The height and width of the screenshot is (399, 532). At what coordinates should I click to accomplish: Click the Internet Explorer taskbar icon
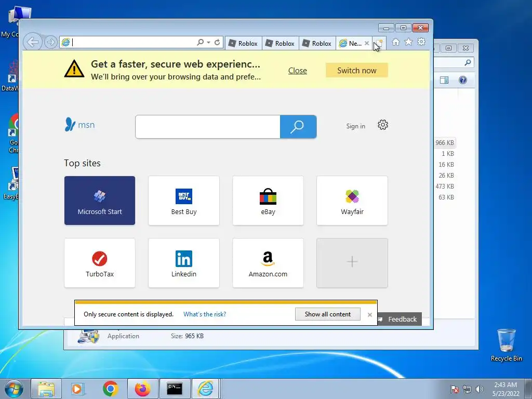(x=206, y=389)
